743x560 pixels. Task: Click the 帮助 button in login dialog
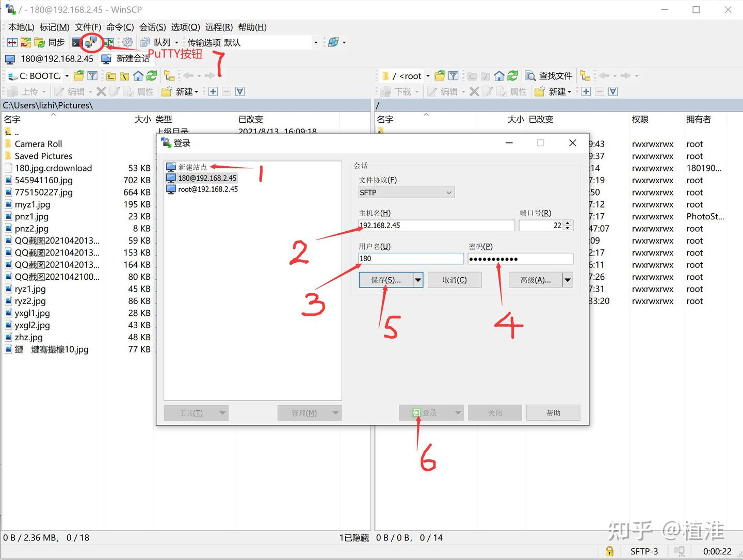click(553, 413)
